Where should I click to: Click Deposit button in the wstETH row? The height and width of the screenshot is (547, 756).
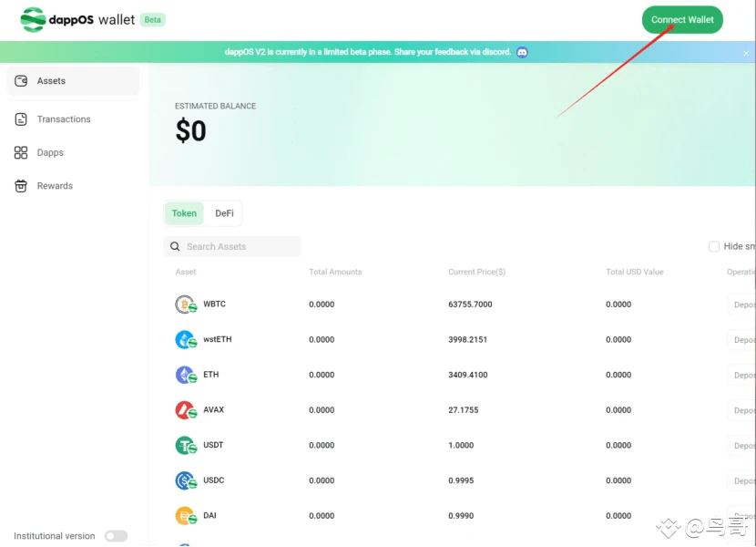(x=741, y=340)
